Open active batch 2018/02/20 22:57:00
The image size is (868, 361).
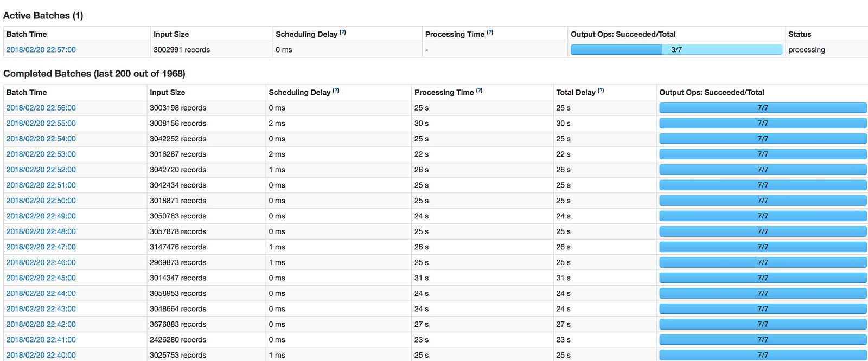point(41,50)
